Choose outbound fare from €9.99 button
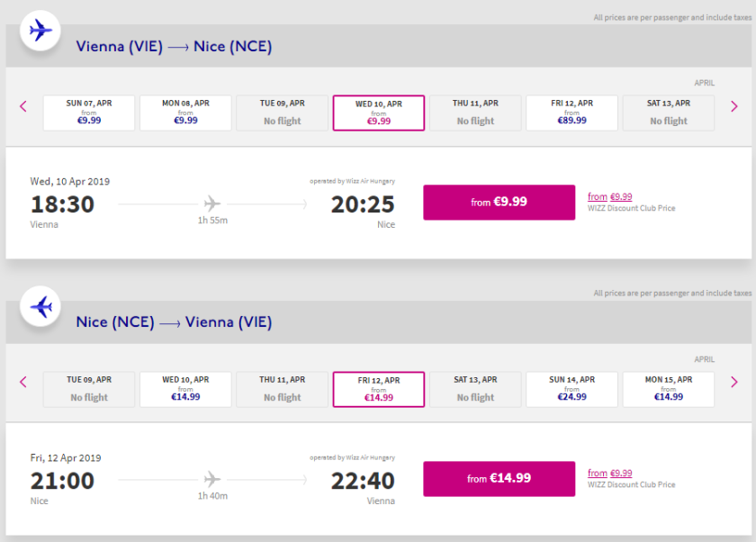The image size is (756, 542). 499,203
